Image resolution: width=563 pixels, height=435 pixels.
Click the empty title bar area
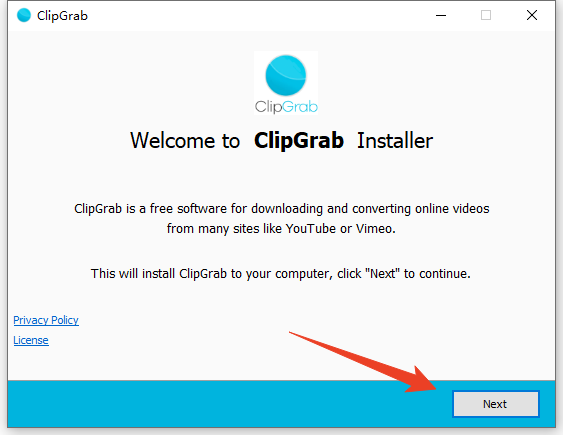point(251,15)
